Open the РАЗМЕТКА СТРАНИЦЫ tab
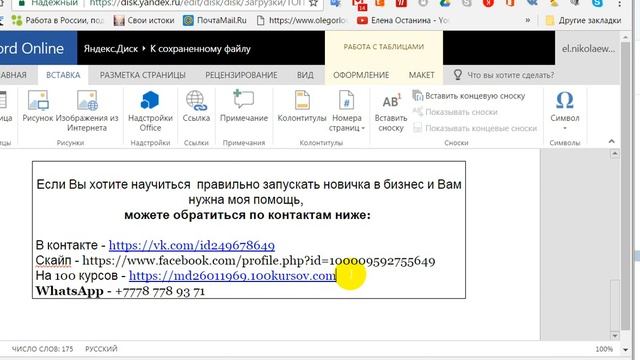 (142, 75)
